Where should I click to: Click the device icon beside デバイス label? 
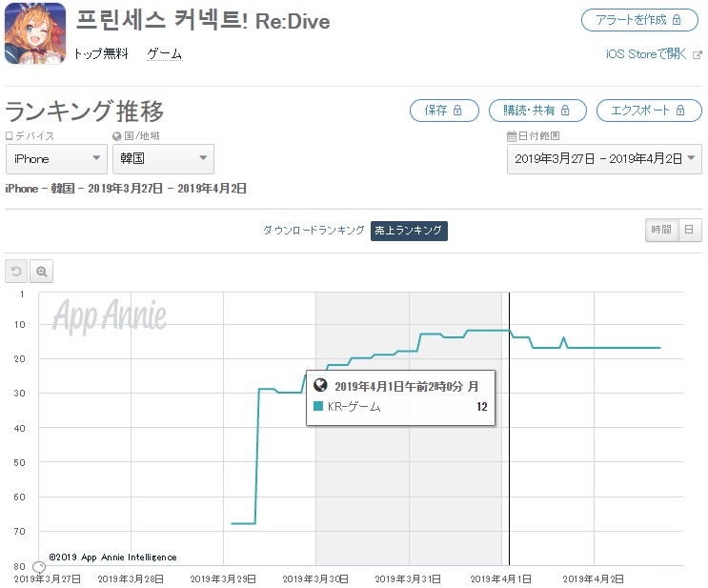click(x=9, y=136)
